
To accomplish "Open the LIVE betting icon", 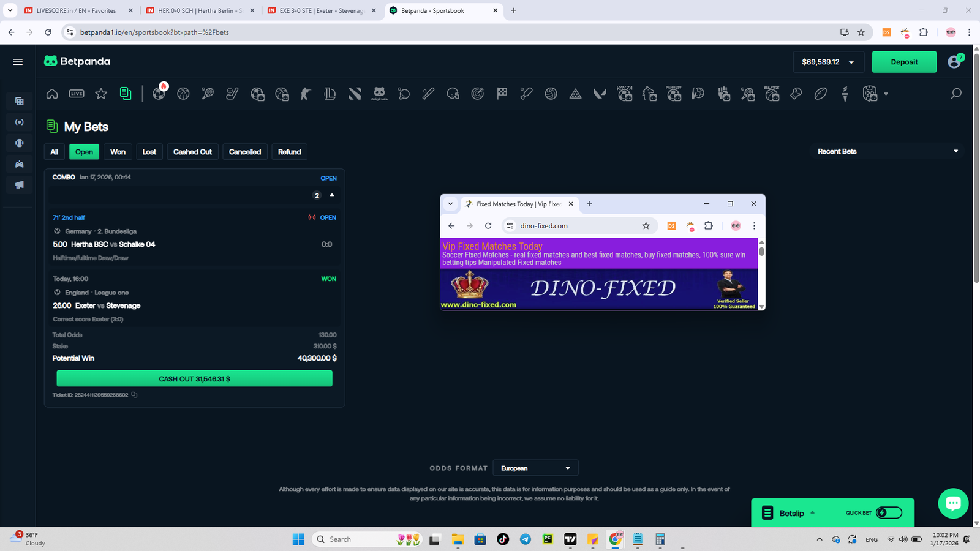I will [x=77, y=94].
